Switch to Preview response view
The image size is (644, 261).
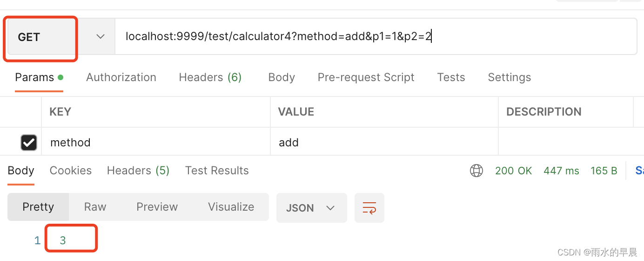[x=157, y=207]
